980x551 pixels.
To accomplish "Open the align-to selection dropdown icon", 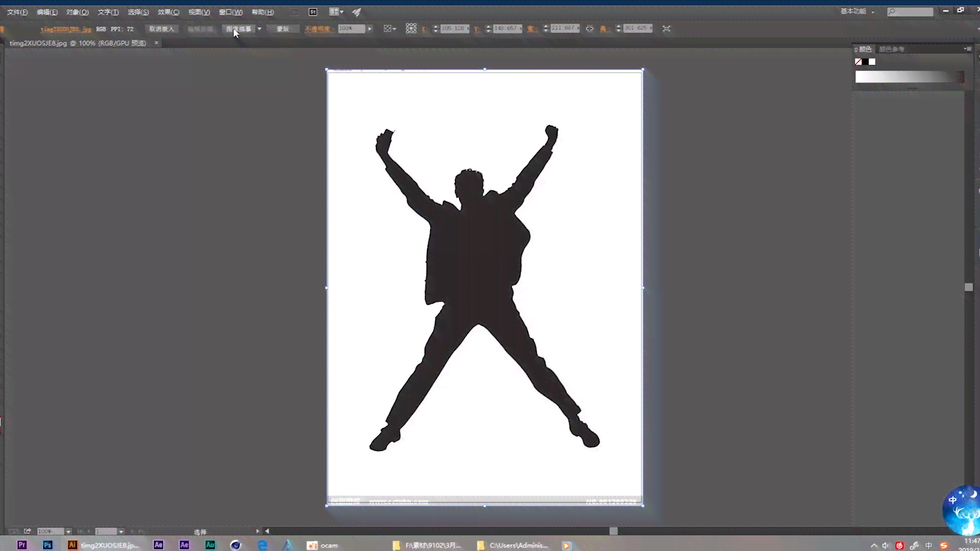I will click(x=390, y=29).
